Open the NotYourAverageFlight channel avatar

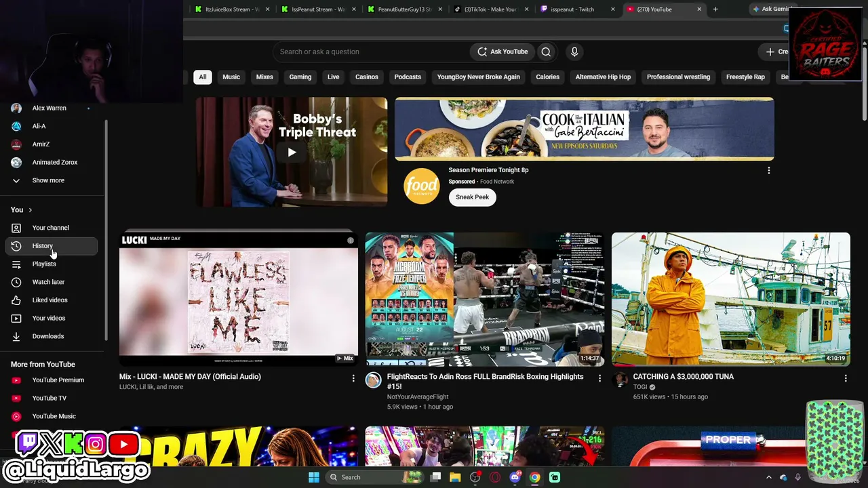(373, 380)
